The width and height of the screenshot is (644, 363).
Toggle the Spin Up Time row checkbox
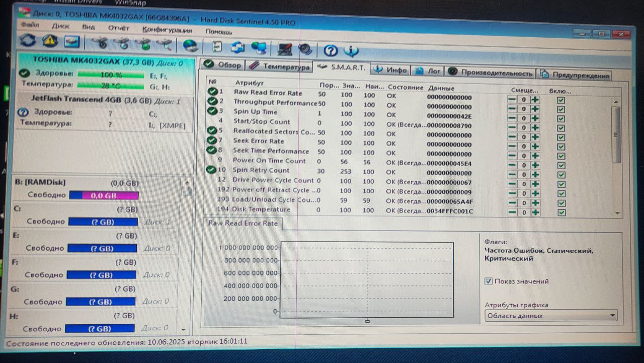point(561,118)
